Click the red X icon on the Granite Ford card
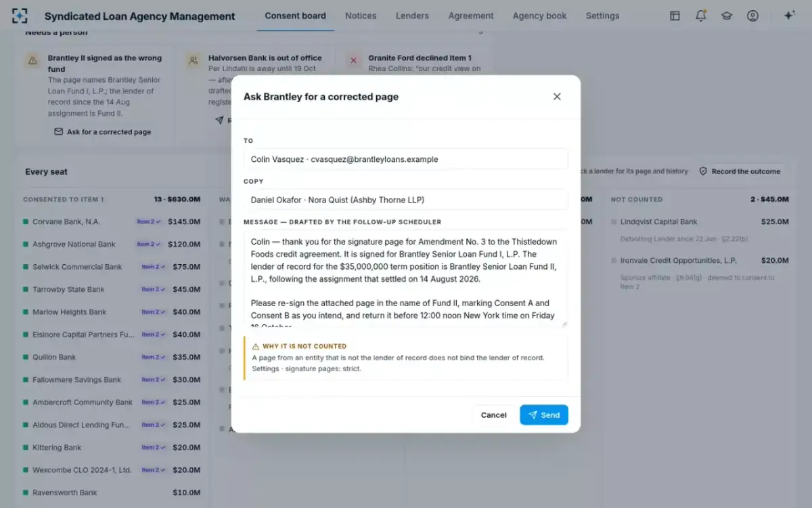The width and height of the screenshot is (812, 508). 353,61
